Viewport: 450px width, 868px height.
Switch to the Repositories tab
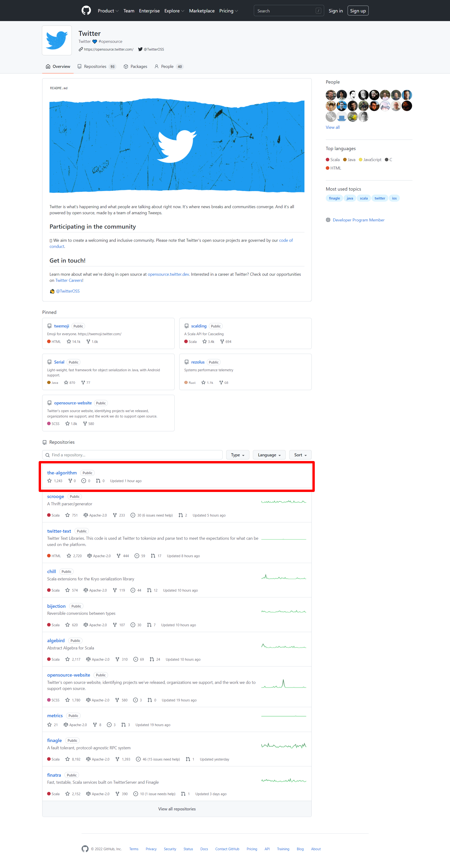[97, 67]
